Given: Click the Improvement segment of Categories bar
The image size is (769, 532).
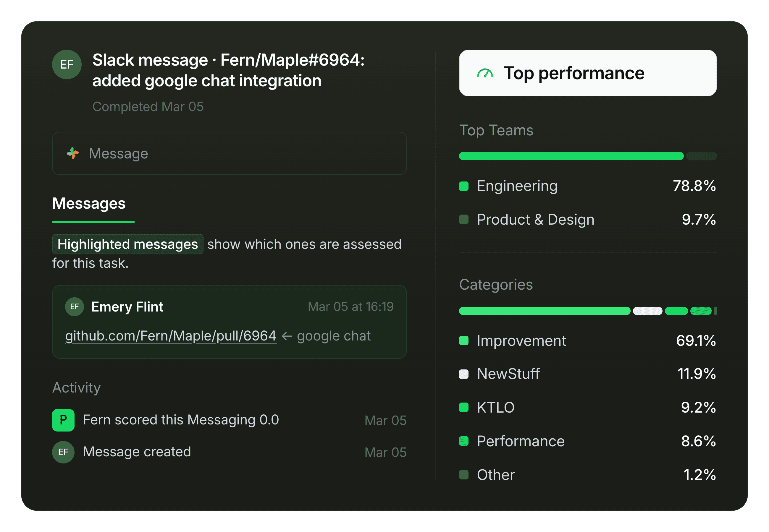Looking at the screenshot, I should [545, 311].
